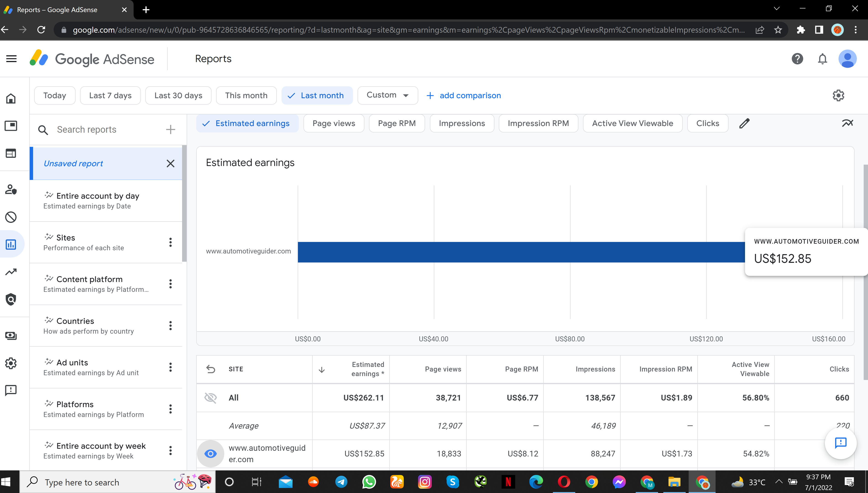
Task: Edit metrics with the pencil icon
Action: click(x=744, y=123)
